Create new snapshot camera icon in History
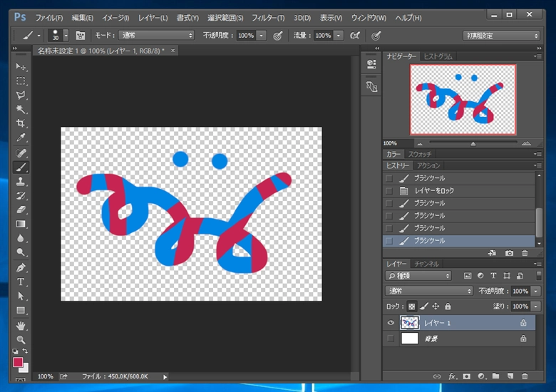 pyautogui.click(x=509, y=253)
